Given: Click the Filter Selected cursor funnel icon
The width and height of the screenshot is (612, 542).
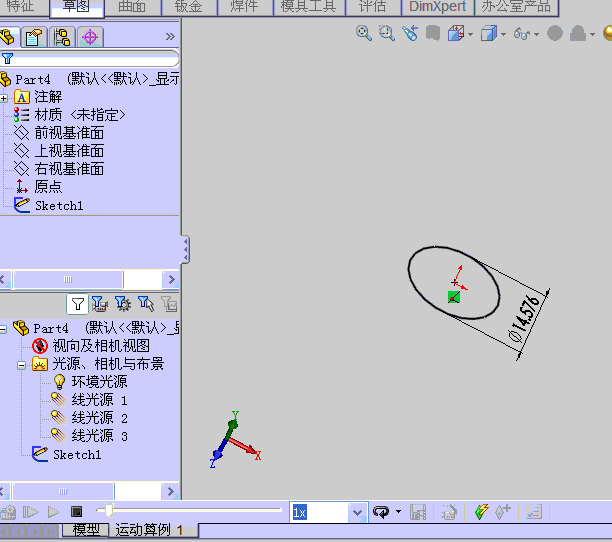Looking at the screenshot, I should pyautogui.click(x=146, y=304).
